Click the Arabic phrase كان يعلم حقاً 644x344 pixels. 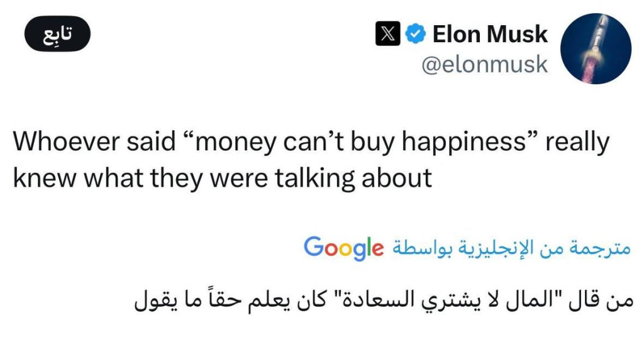tap(258, 298)
